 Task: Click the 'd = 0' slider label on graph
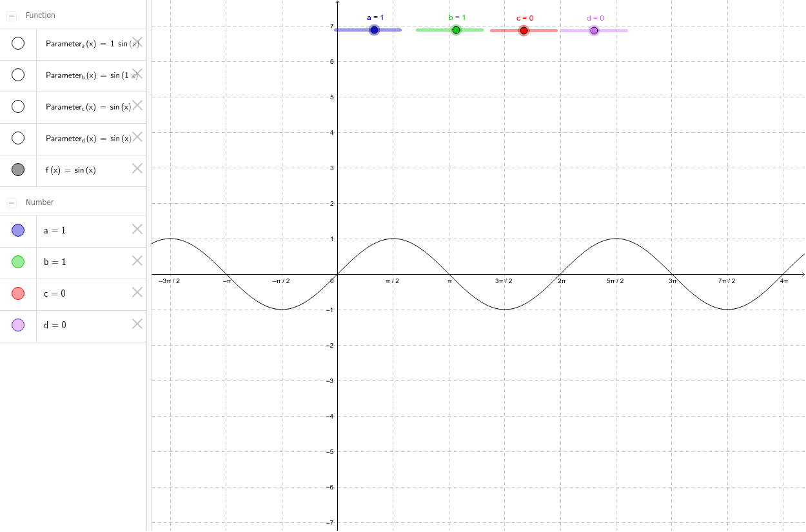pos(595,18)
